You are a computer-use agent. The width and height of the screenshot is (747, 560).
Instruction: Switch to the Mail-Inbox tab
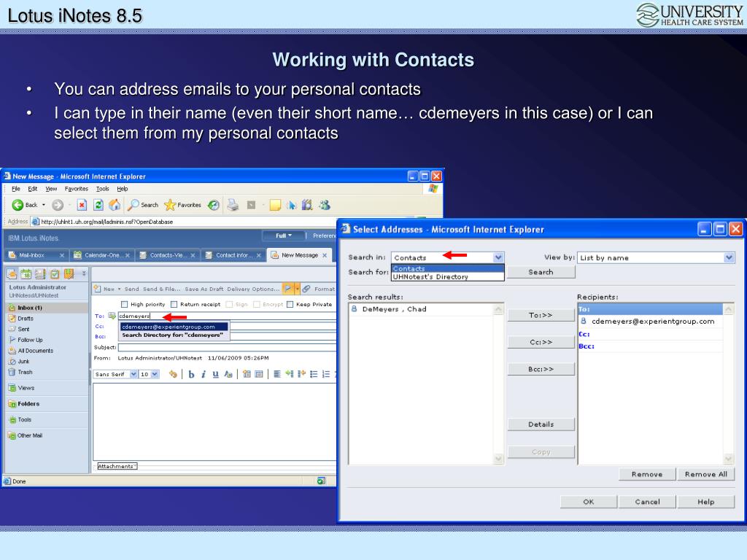click(x=36, y=255)
